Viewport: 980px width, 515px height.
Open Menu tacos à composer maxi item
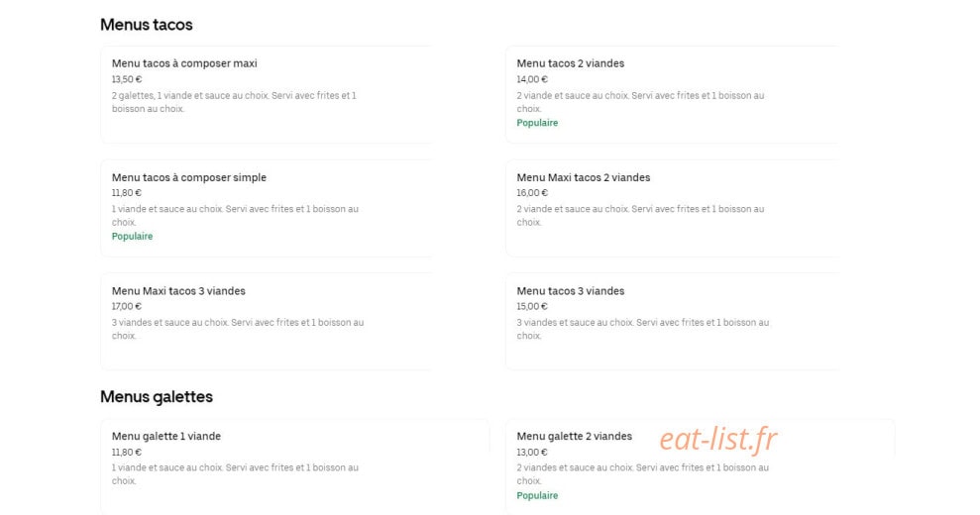click(267, 94)
